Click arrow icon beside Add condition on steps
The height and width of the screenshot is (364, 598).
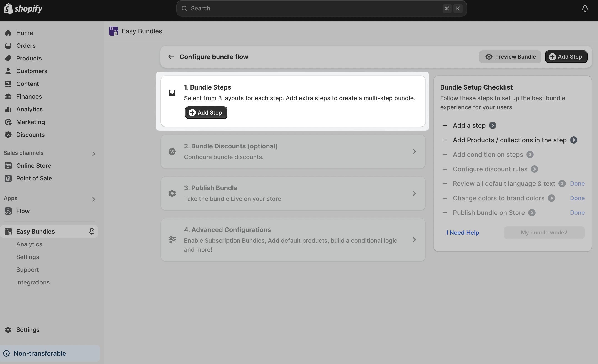tap(530, 155)
